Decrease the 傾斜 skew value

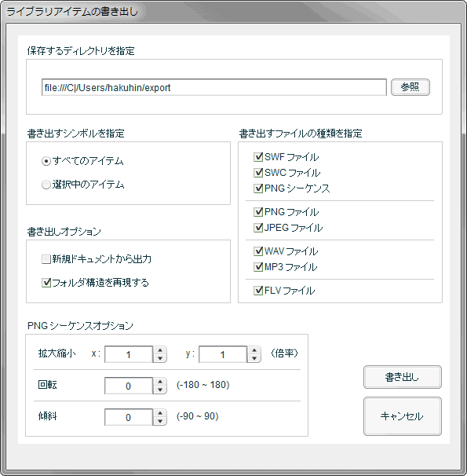point(160,421)
